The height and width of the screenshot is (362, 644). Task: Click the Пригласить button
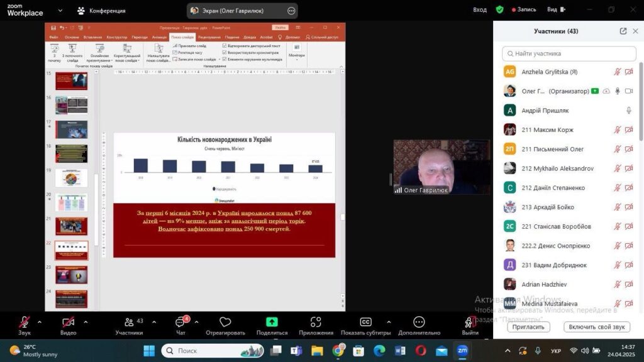[528, 327]
